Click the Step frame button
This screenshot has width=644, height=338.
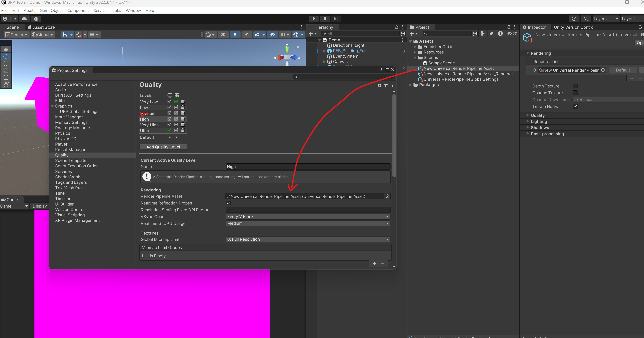(336, 19)
